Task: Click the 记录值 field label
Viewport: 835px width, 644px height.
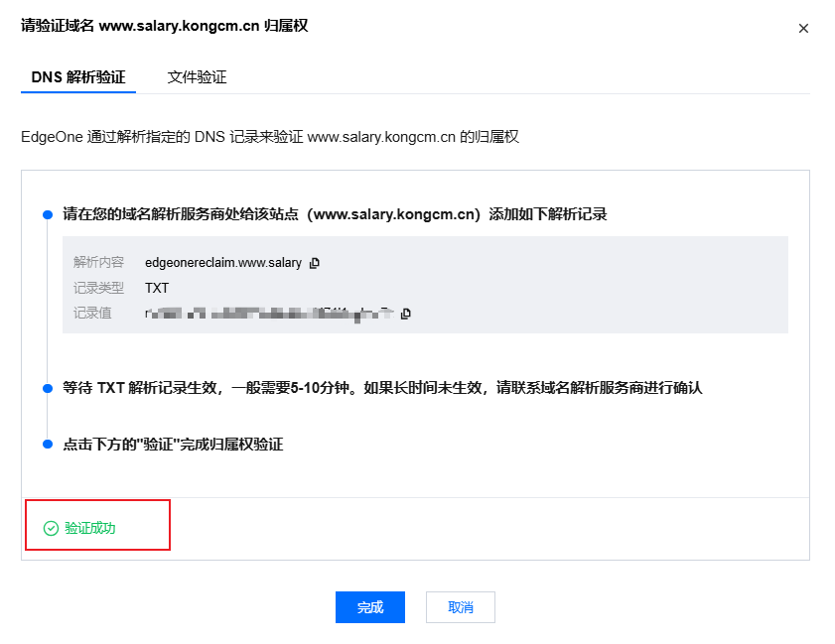Action: point(92,314)
